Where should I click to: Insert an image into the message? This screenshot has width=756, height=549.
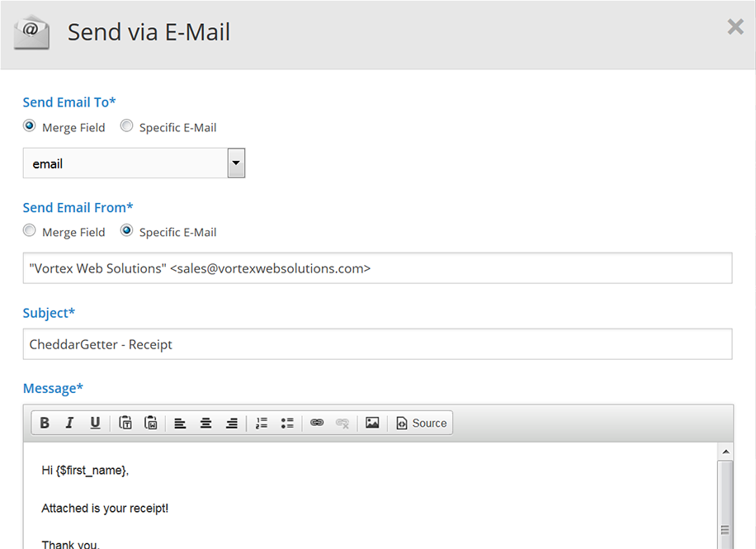(x=372, y=424)
